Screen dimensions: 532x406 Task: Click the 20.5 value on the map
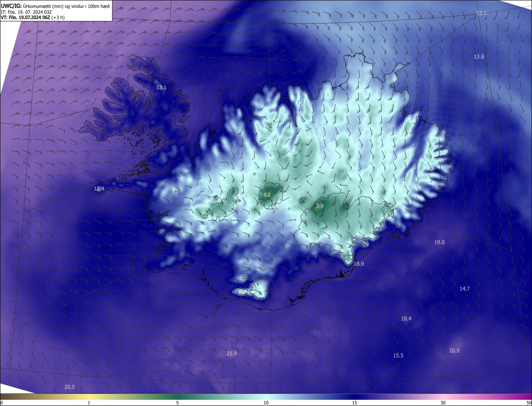tap(69, 387)
